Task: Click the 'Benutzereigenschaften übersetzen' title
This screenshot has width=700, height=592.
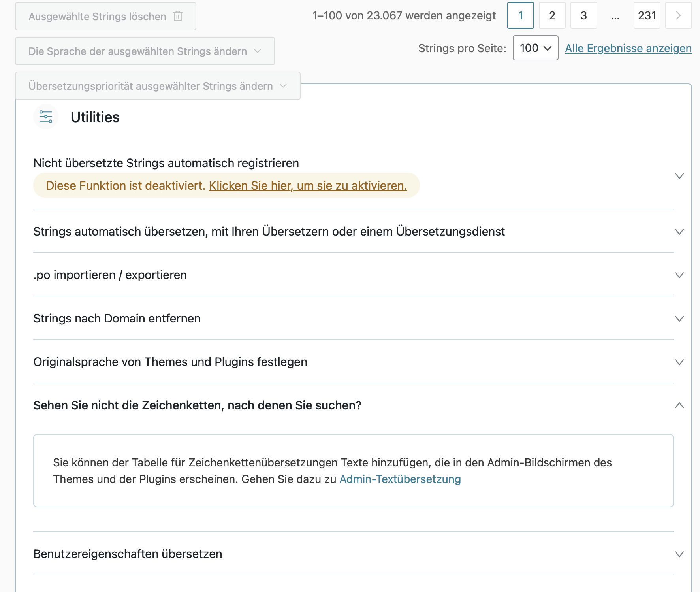Action: pyautogui.click(x=128, y=554)
